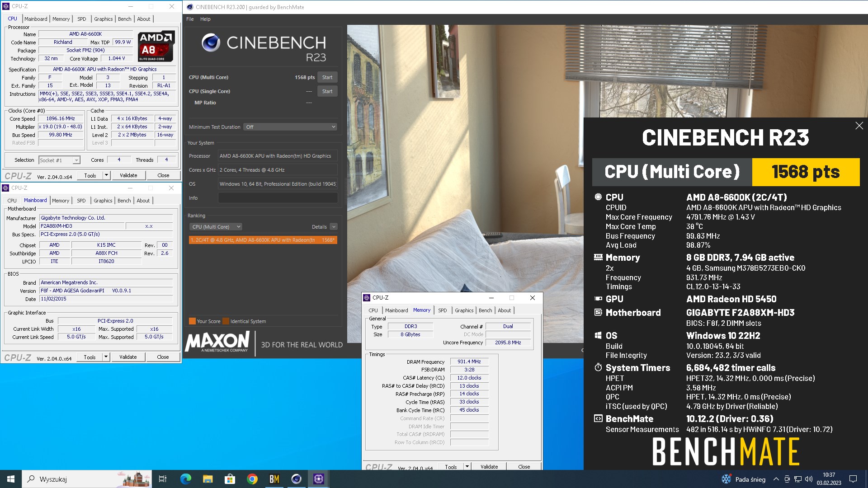Open Bench tab in Memory CPU-Z window
868x488 pixels.
486,310
